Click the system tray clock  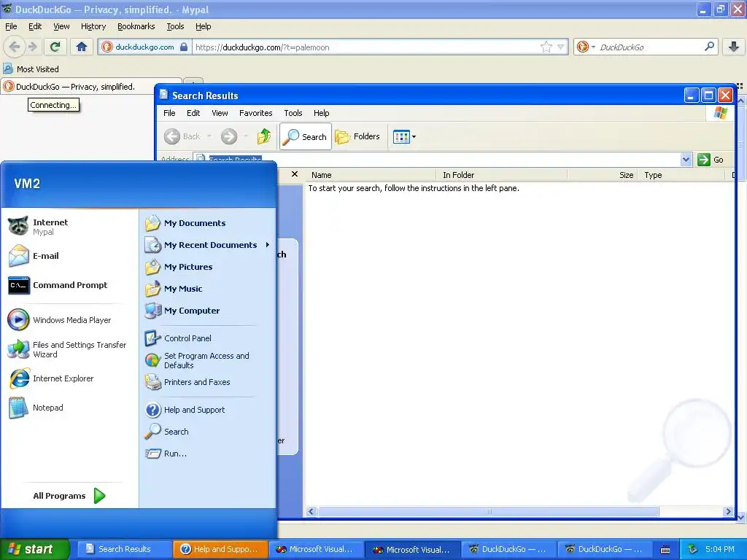click(720, 549)
